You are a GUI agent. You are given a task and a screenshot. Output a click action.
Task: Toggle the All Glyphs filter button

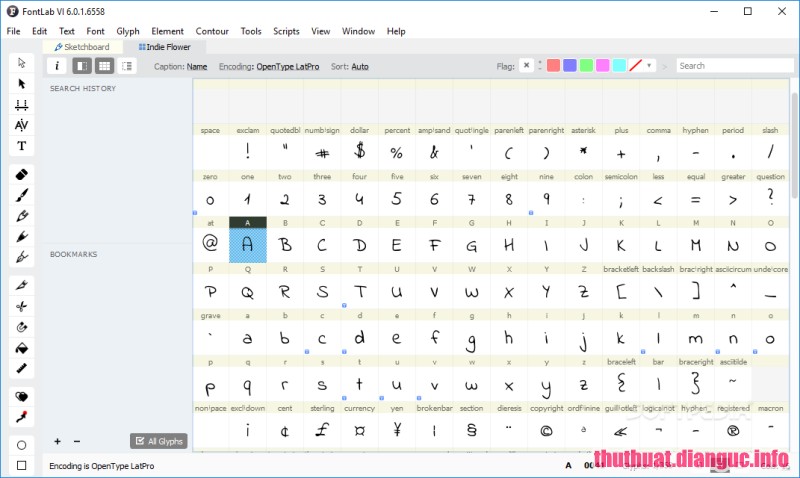pyautogui.click(x=159, y=441)
